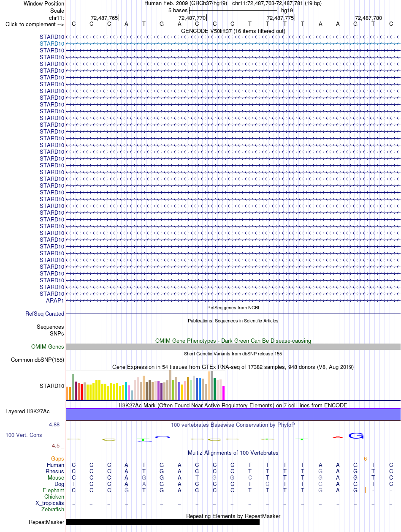Click the Human alignment row label
Image resolution: width=401 pixels, height=532 pixels.
56,465
